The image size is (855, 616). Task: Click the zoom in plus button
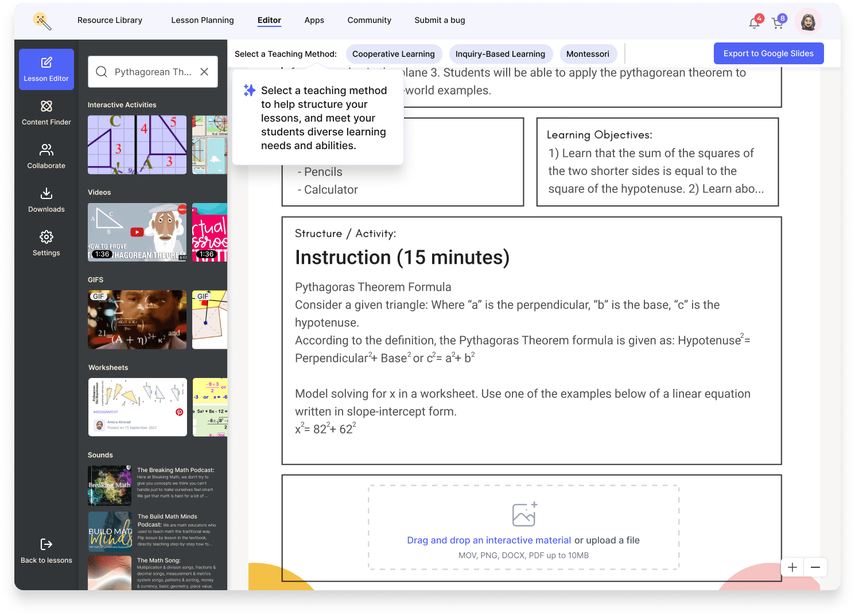pos(792,567)
